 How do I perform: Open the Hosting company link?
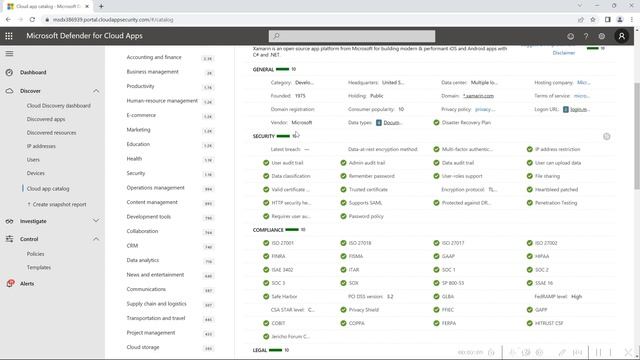(584, 82)
